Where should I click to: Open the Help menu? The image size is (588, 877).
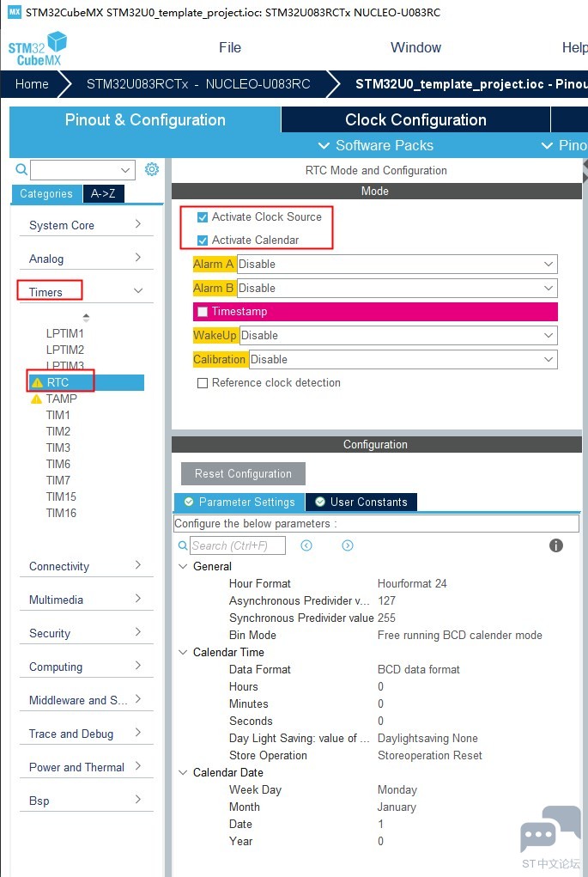(574, 47)
